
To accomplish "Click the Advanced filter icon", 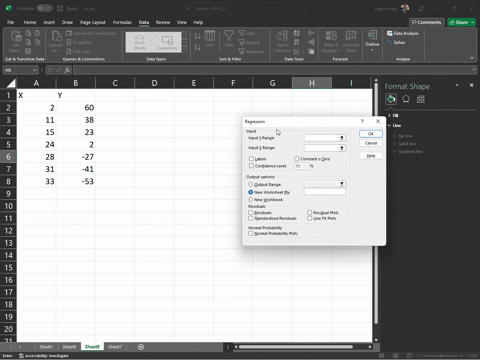I will (241, 51).
